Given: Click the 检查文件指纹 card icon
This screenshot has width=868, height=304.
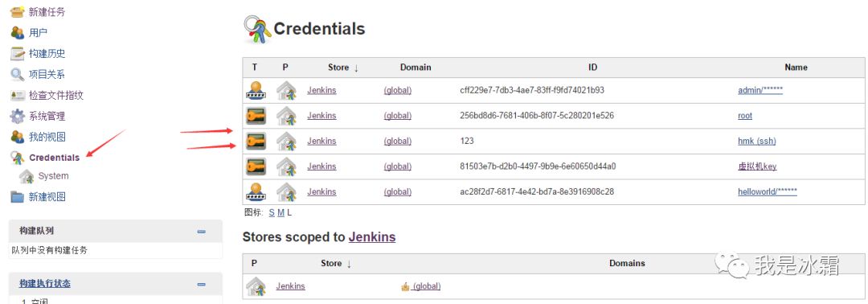Looking at the screenshot, I should [x=17, y=95].
